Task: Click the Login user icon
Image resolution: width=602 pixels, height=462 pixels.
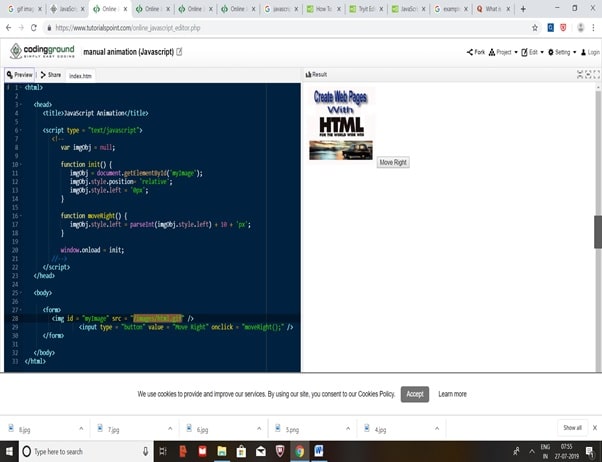Action: coord(584,52)
